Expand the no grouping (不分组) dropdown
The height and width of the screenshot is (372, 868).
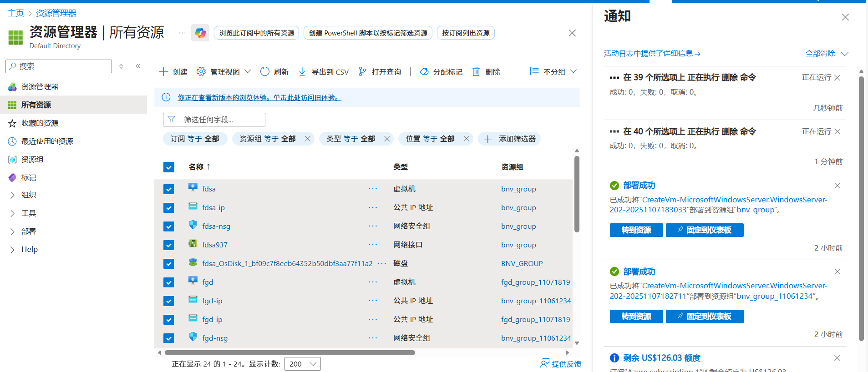553,72
